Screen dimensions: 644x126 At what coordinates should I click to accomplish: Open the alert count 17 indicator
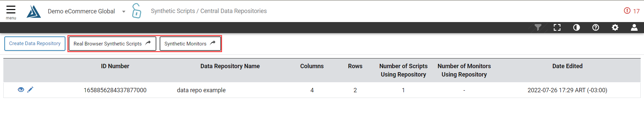632,11
